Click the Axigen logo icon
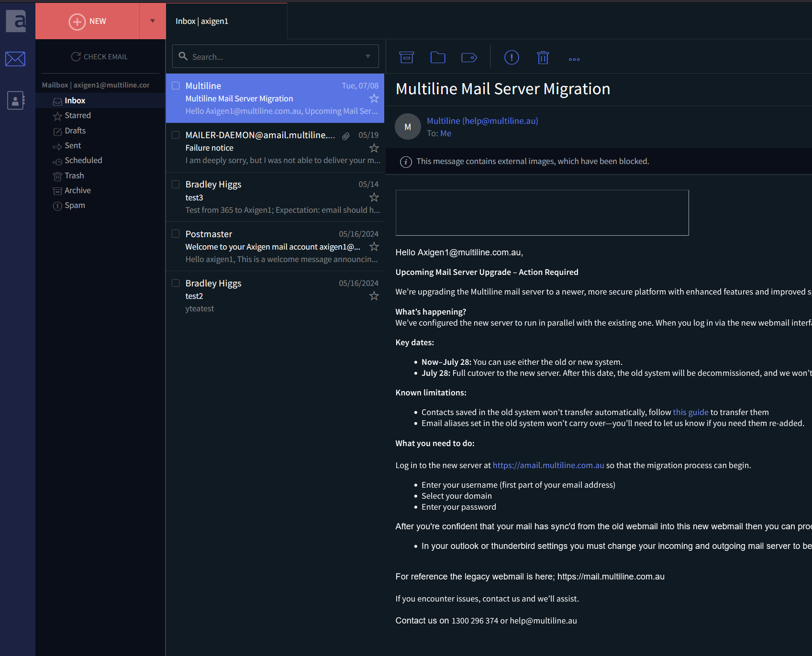Image resolution: width=812 pixels, height=656 pixels. [16, 21]
